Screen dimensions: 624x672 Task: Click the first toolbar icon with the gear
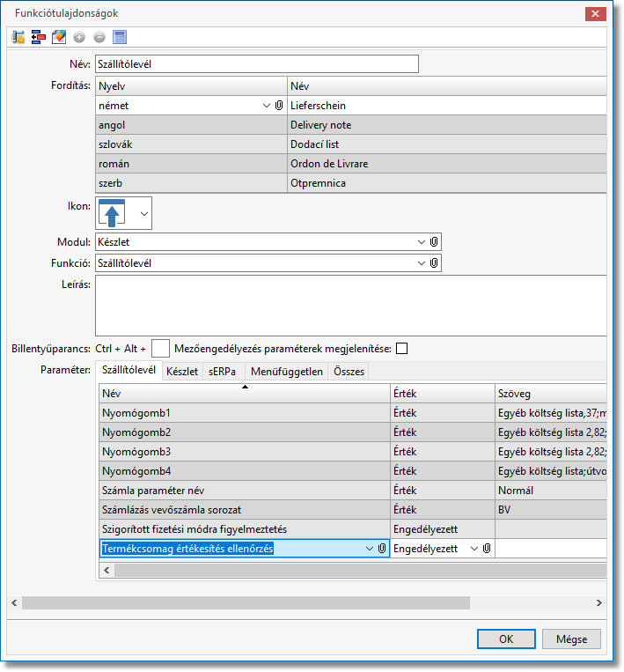click(18, 37)
